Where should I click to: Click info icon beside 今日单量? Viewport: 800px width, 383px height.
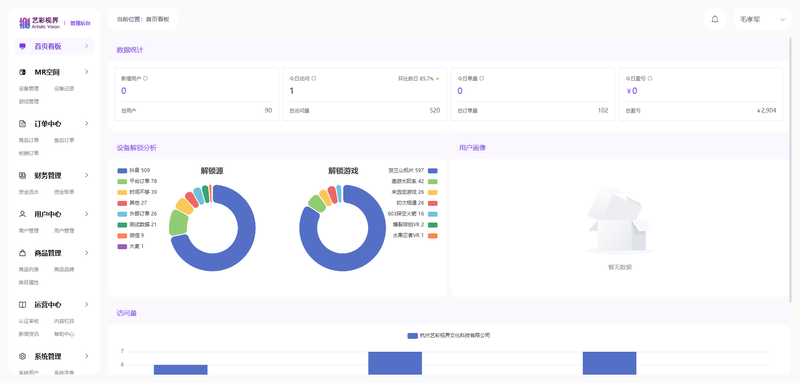coord(482,79)
